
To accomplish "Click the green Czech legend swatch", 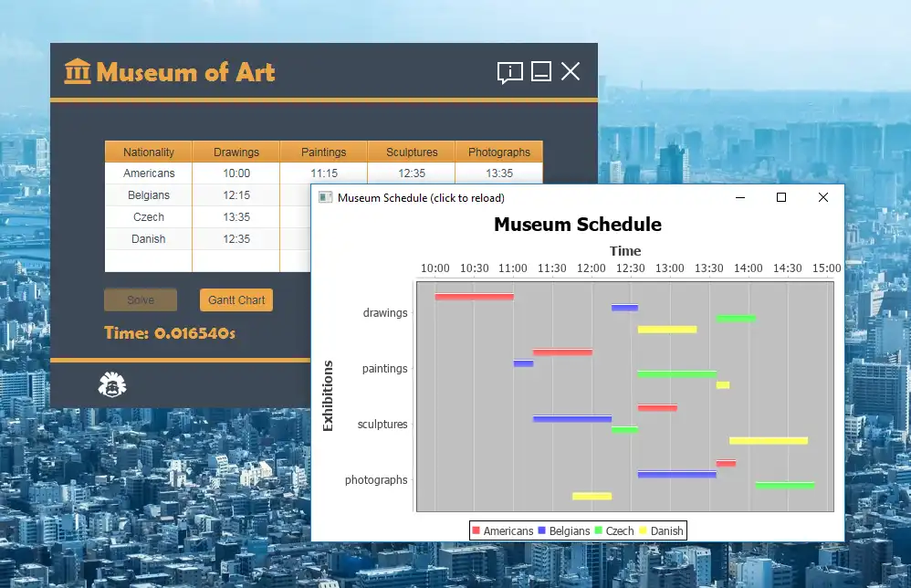I will 599,530.
